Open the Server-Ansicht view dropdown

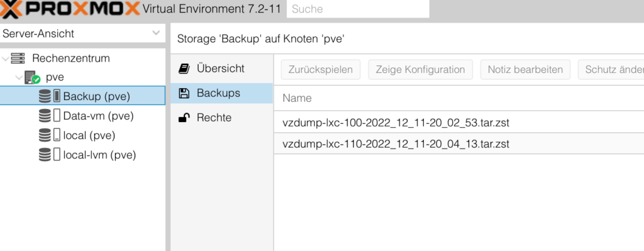click(156, 33)
